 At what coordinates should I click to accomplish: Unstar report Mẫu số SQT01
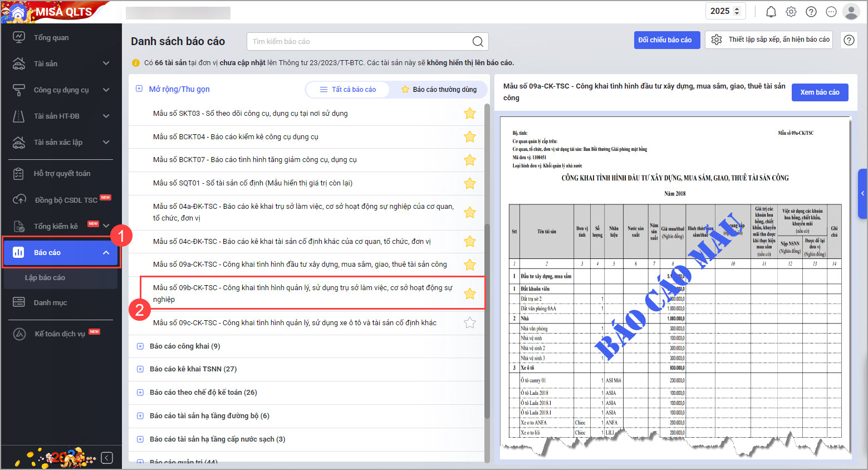(x=470, y=183)
